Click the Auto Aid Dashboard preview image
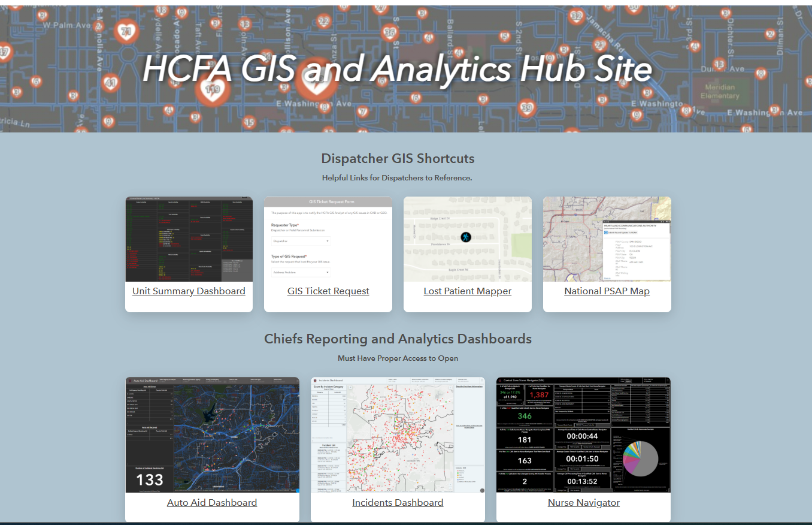Viewport: 812px width, 525px height. 212,435
